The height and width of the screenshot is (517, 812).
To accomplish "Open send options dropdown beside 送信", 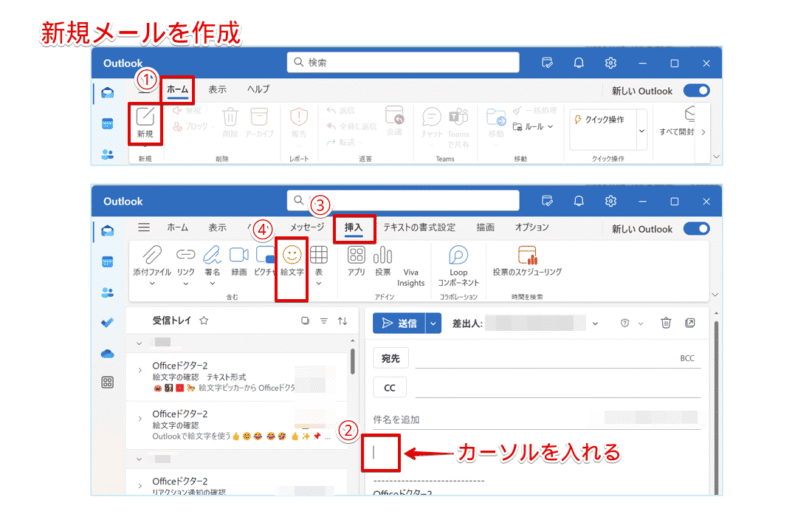I will point(433,324).
